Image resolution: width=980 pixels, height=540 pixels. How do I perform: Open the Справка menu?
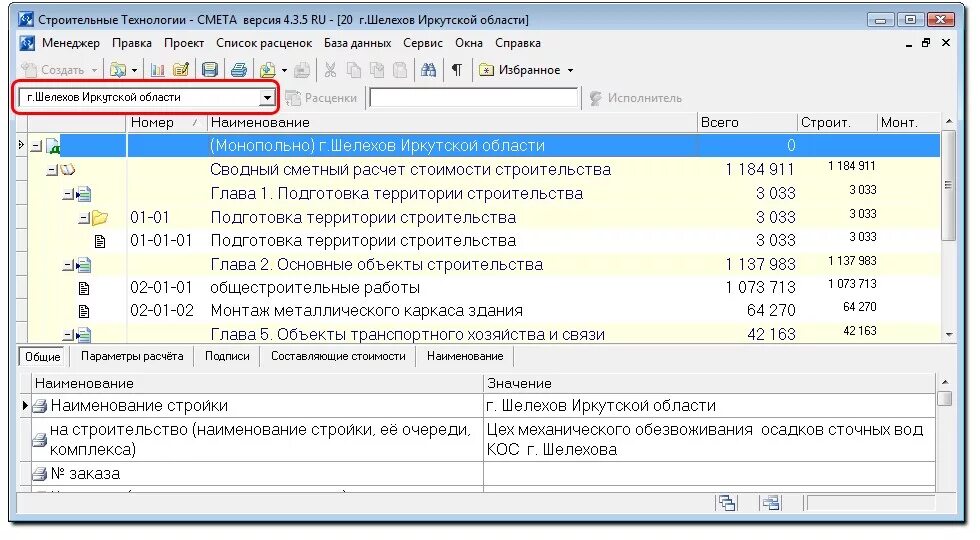coord(518,43)
